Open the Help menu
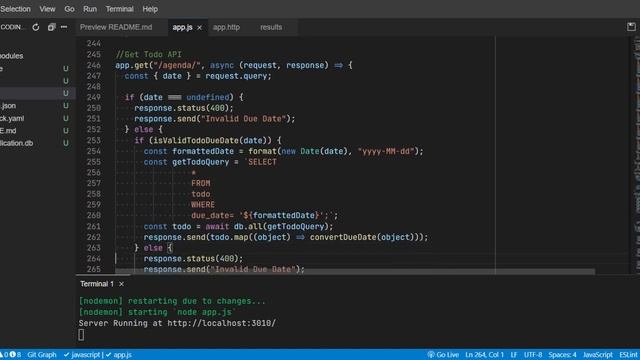Viewport: 640px width, 360px height. pyautogui.click(x=150, y=9)
